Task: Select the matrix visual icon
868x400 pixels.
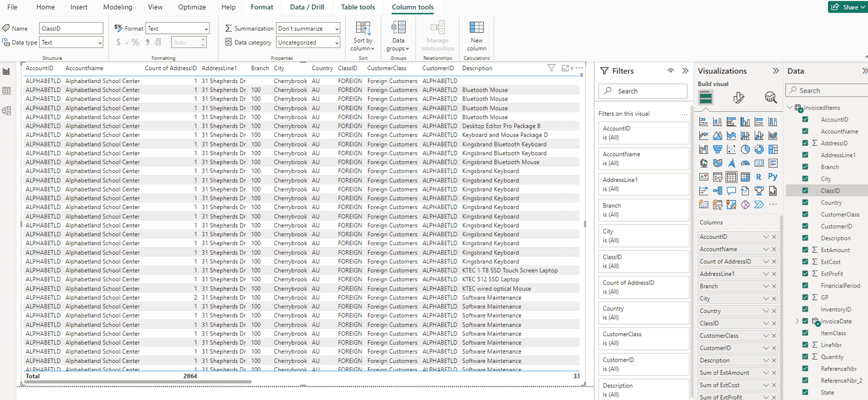Action: click(x=745, y=177)
